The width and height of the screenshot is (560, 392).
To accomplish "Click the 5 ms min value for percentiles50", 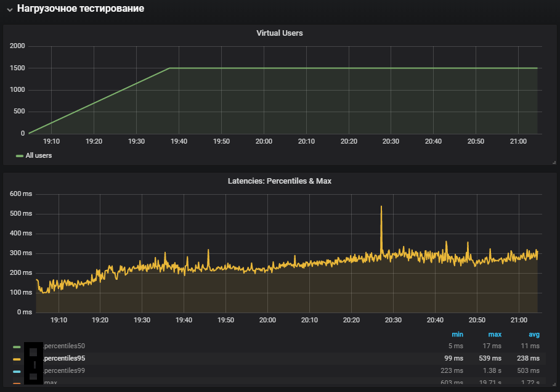I will (456, 346).
